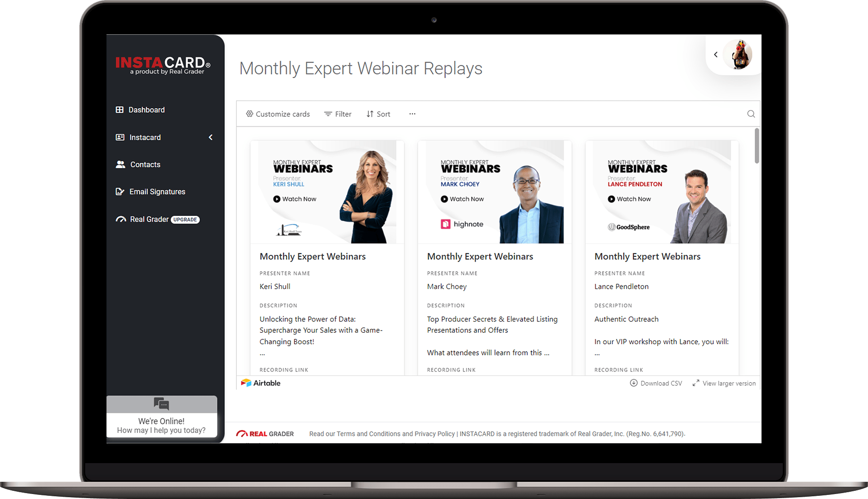
Task: Click Watch Now play icon on Lance Pendleton card
Action: point(612,199)
